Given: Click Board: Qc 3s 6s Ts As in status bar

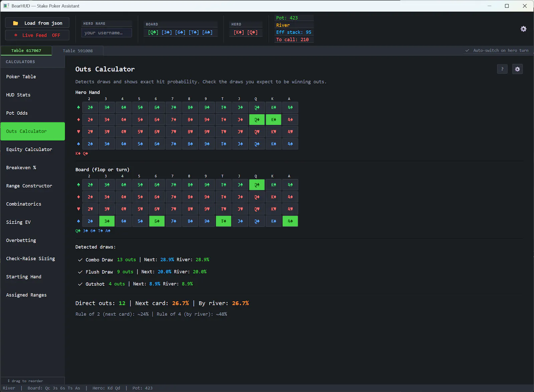Looking at the screenshot, I should (x=54, y=388).
